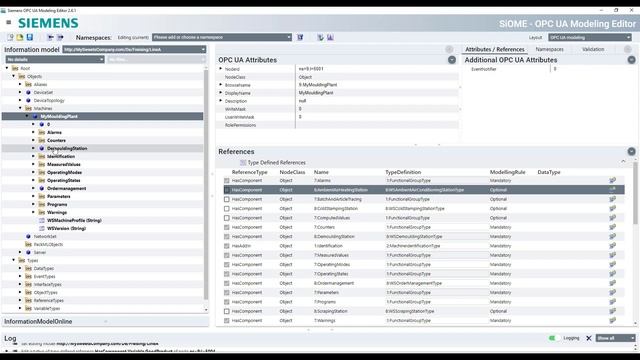Open the Information model namespace dropdown
The height and width of the screenshot is (360, 640).
(134, 49)
